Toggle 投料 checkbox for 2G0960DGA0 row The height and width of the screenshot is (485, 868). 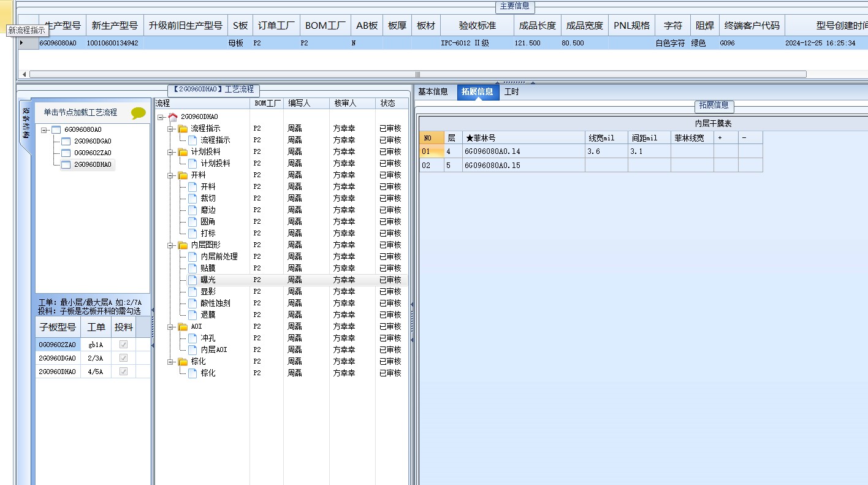(123, 358)
